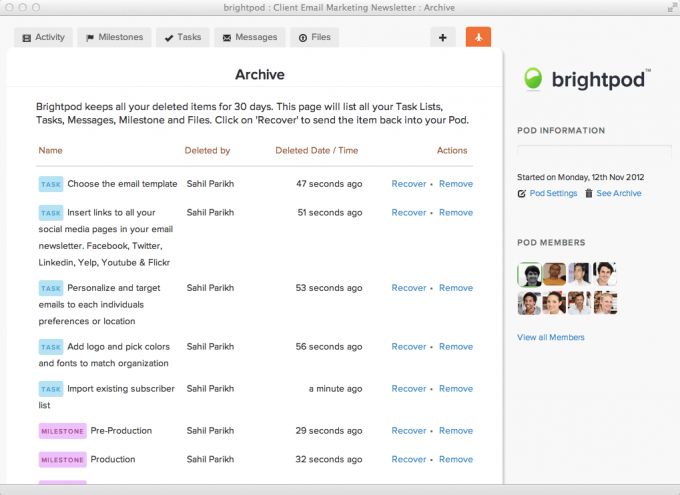View all Members link
Screen dimensions: 680x495
551,337
